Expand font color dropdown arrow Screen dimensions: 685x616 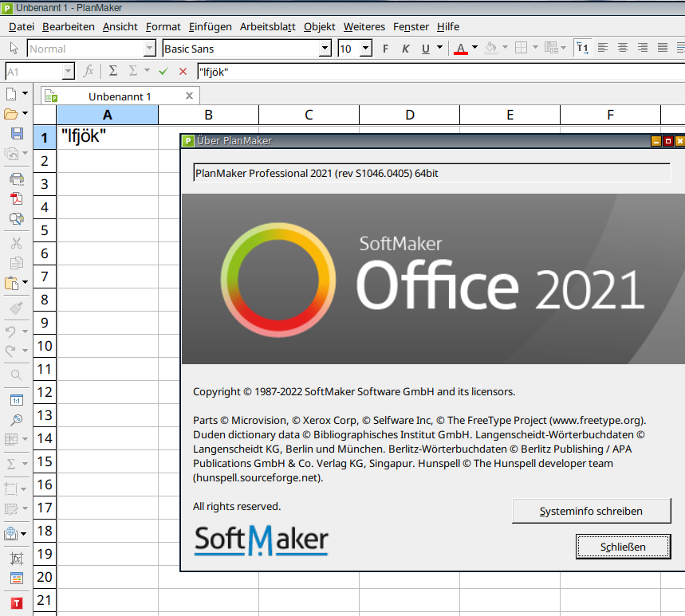pyautogui.click(x=474, y=47)
